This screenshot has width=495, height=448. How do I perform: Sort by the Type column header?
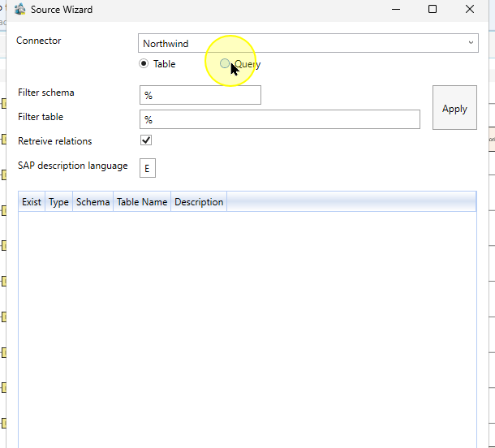[x=58, y=202]
